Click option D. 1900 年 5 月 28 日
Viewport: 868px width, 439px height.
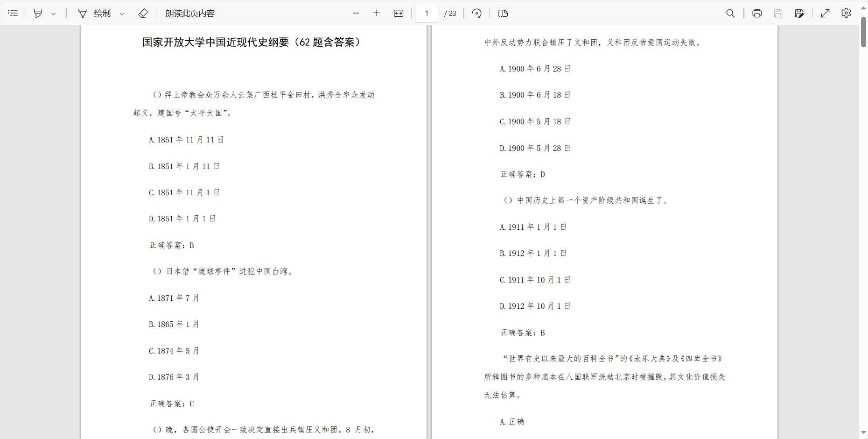535,148
